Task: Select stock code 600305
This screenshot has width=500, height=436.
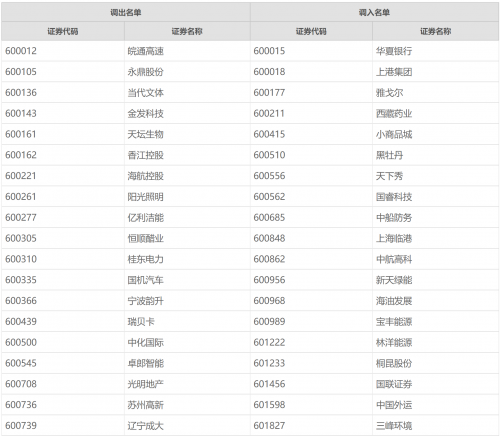Action: pos(21,238)
